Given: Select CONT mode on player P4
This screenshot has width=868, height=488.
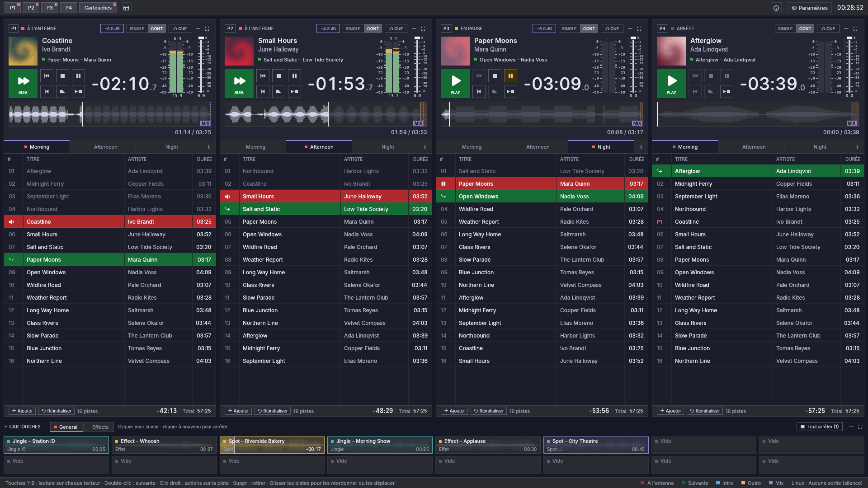Looking at the screenshot, I should pyautogui.click(x=805, y=28).
